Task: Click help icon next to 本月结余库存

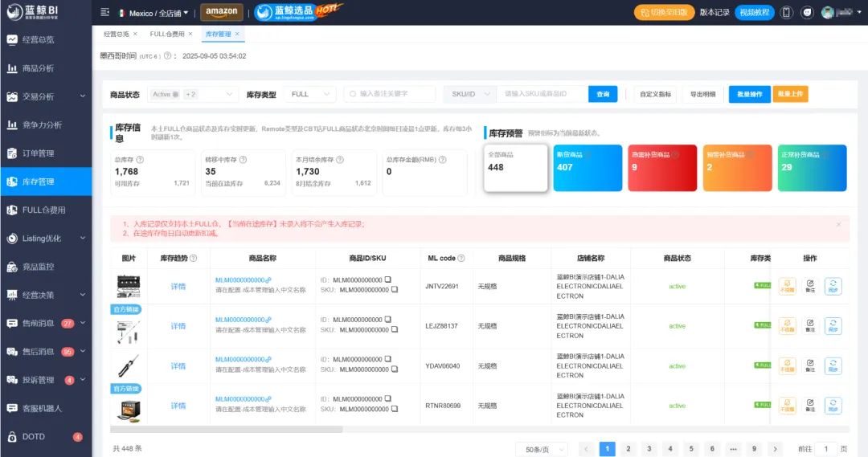Action: click(x=340, y=159)
